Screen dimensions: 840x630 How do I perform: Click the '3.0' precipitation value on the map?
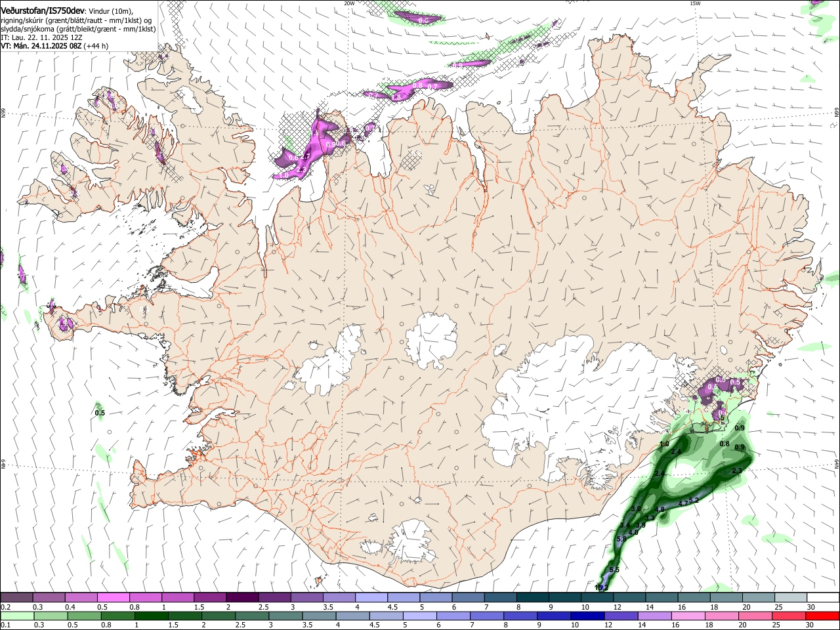pos(636,509)
